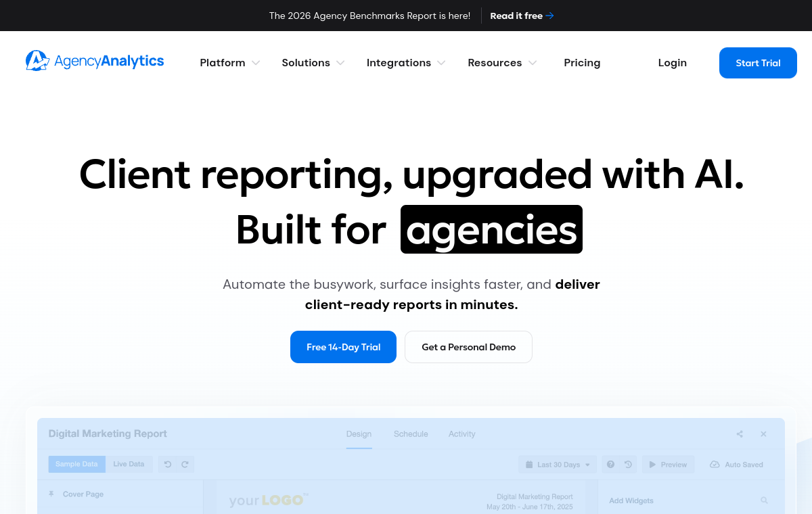Close the report with the X icon
This screenshot has height=514, width=812.
(763, 434)
